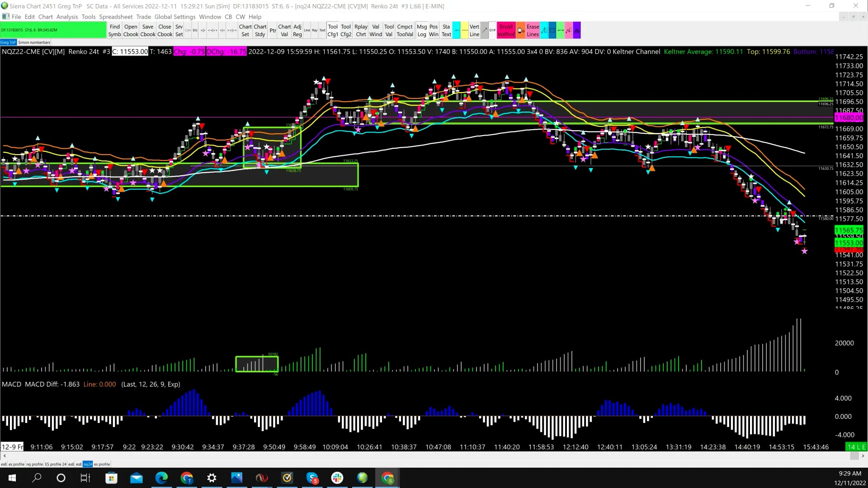The height and width of the screenshot is (488, 868).
Task: Switch to the nq profile chart tab
Action: click(x=35, y=464)
